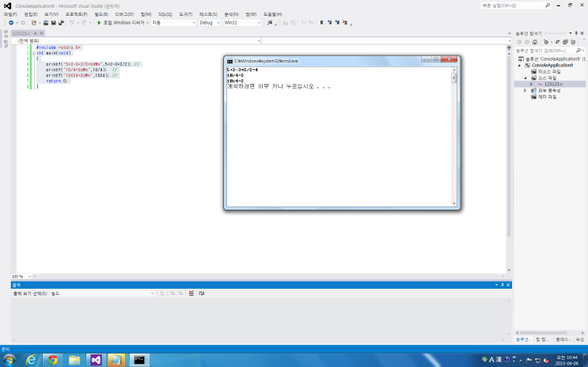
Task: Toggle auto-hide pin on the Output panel
Action: point(502,285)
